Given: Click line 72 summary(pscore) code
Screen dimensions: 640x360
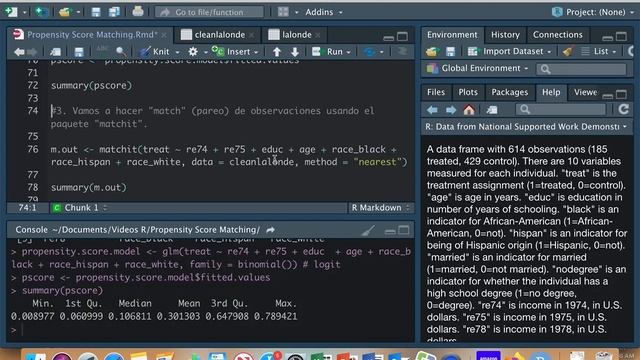Looking at the screenshot, I should [x=91, y=85].
